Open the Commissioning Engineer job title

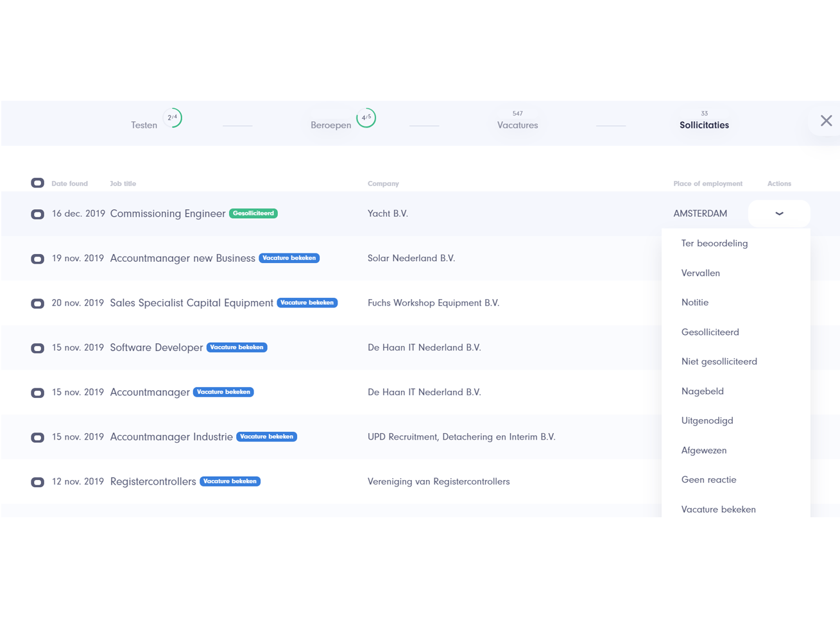point(167,214)
